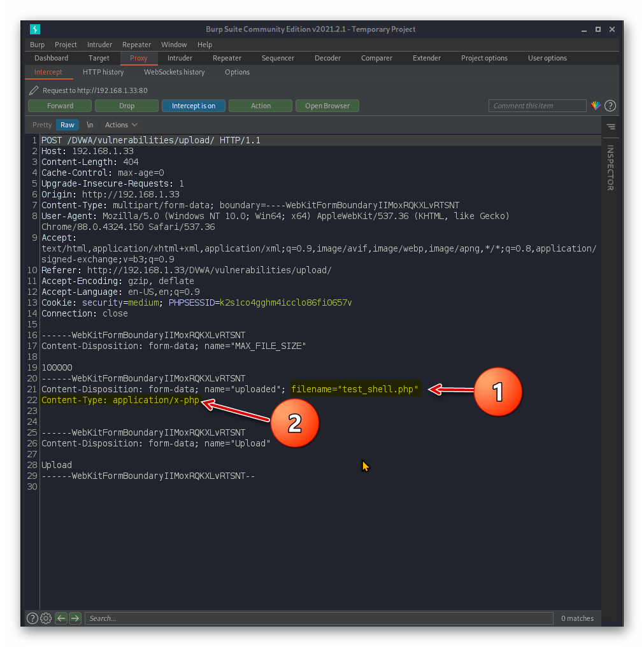Switch to the Intruder tool tab
The image size is (644, 647).
(x=180, y=58)
